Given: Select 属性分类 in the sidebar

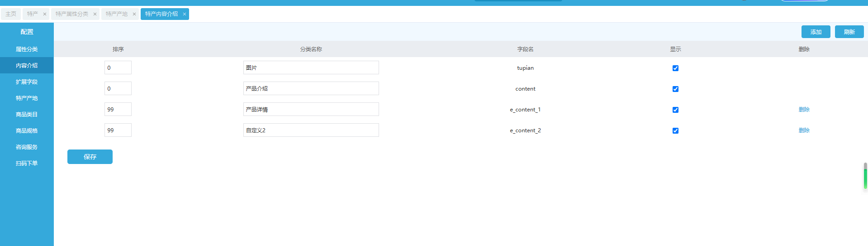Looking at the screenshot, I should (x=27, y=49).
